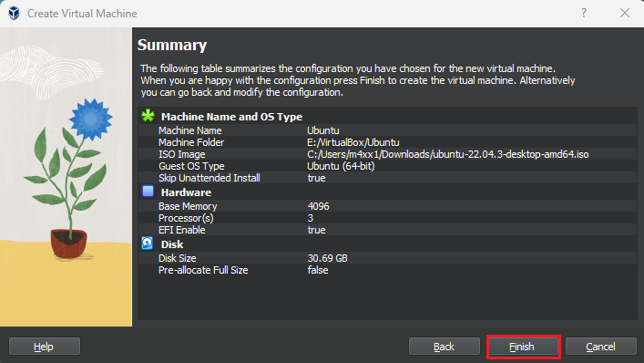Click the Disk Size value 30.69 GB

pyautogui.click(x=328, y=258)
